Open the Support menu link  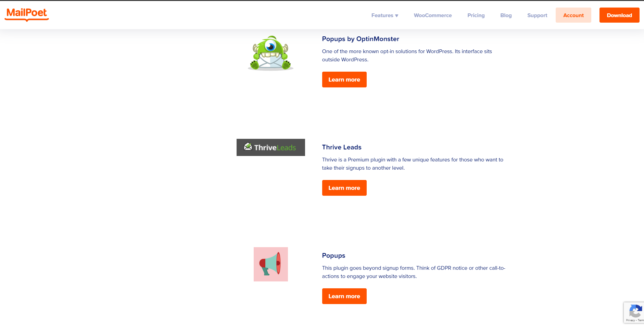(537, 15)
